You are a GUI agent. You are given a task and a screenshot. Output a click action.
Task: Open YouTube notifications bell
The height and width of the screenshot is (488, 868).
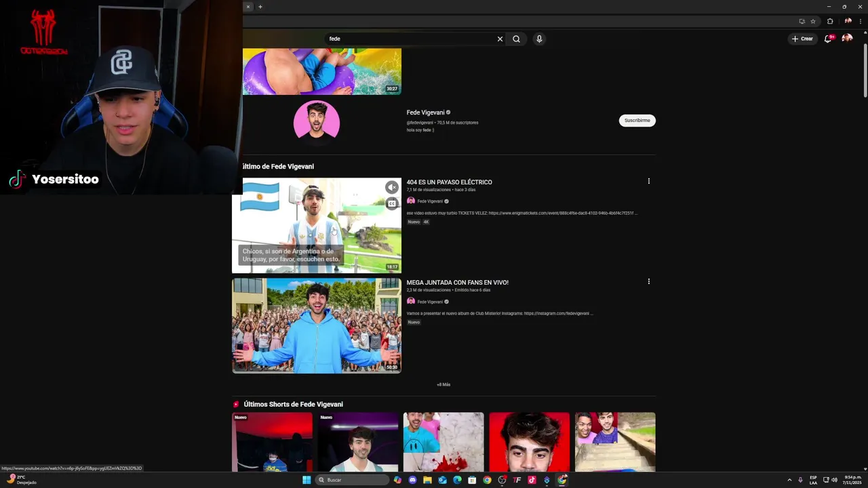(828, 39)
